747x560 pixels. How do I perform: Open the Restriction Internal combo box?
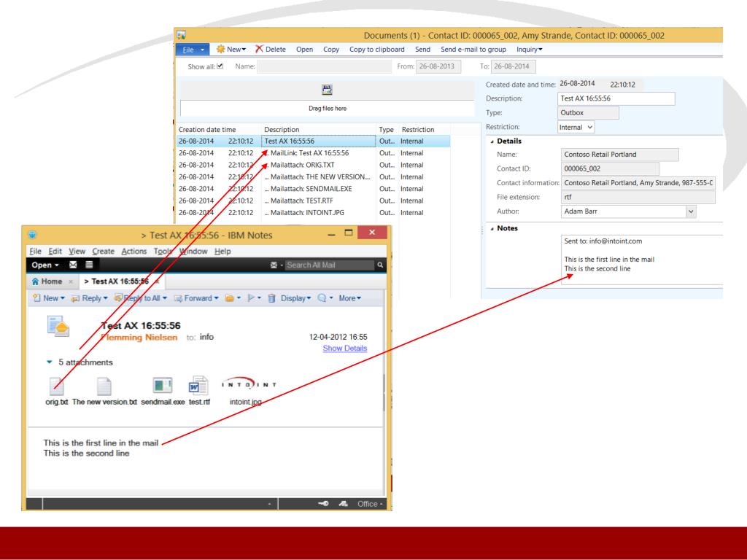coord(576,127)
